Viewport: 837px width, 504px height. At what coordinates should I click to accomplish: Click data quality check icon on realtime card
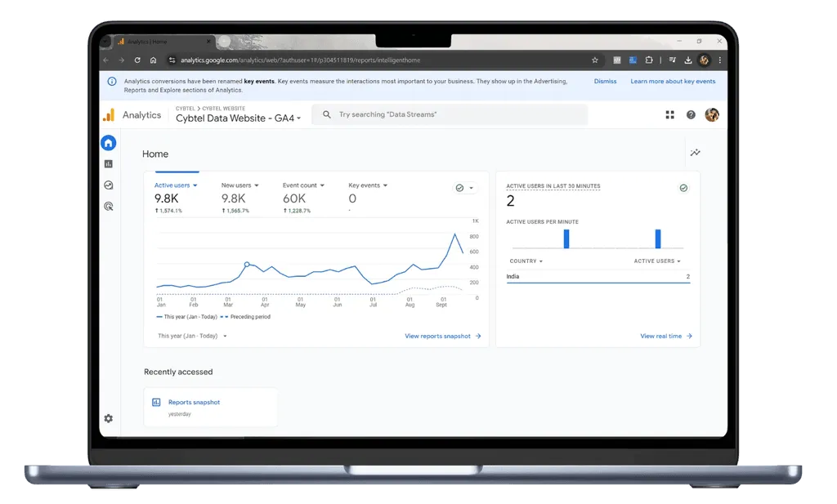click(x=683, y=188)
